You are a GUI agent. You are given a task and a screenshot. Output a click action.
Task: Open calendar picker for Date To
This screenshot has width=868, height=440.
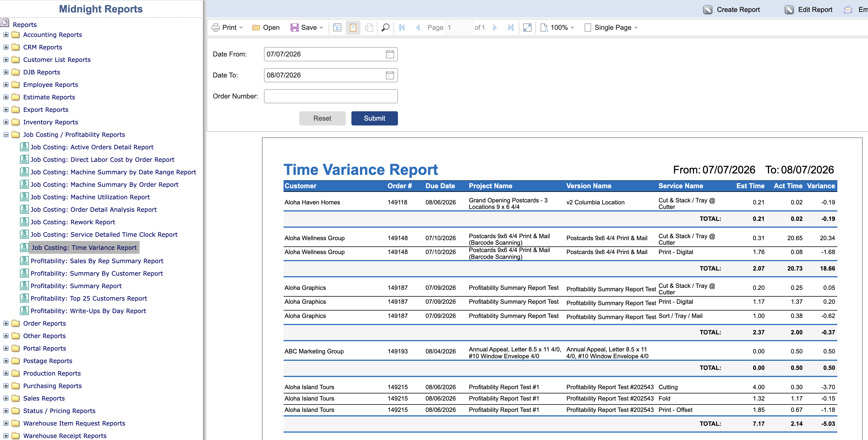pos(390,75)
